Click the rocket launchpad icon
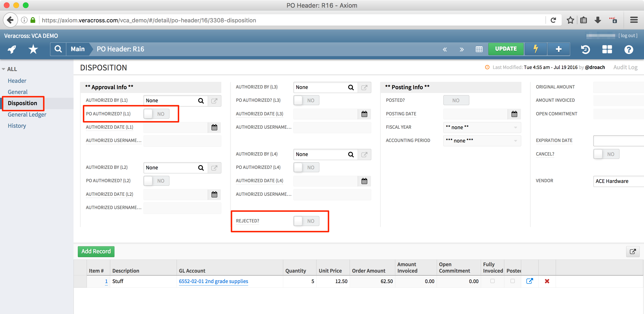Viewport: 644px width, 314px height. coord(12,49)
